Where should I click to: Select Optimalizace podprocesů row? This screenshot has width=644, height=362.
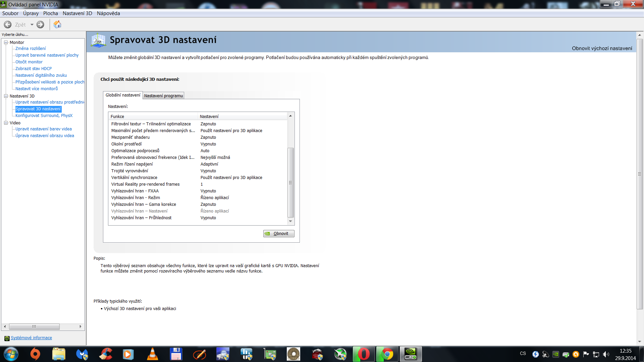coord(198,151)
